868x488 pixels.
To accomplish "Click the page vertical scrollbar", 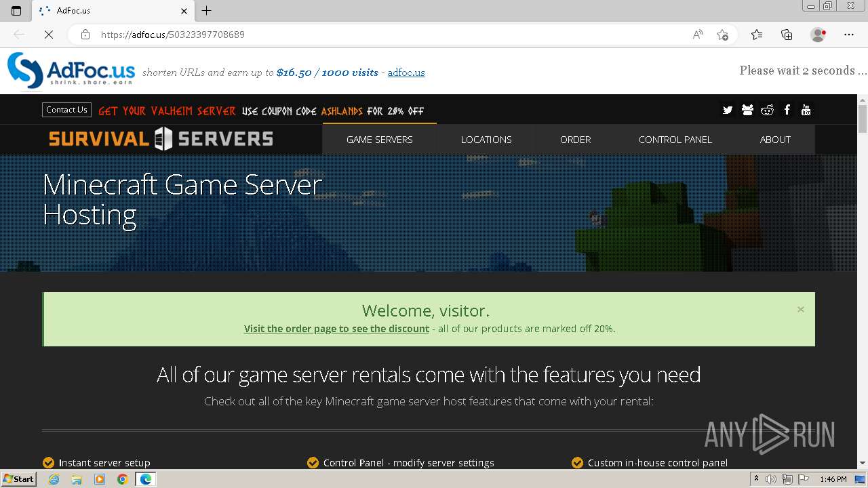I will pyautogui.click(x=863, y=281).
